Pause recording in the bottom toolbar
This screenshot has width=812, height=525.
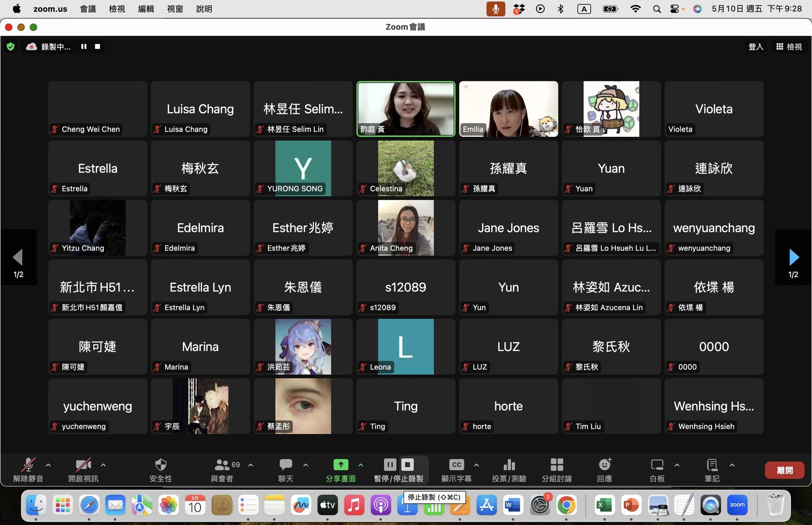390,464
